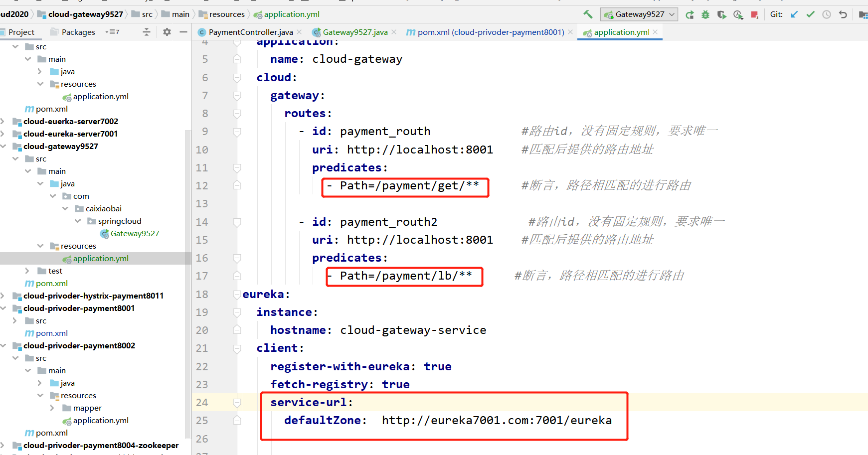Image resolution: width=868 pixels, height=455 pixels.
Task: Expand the test folder under cloud-gateway9527
Action: (27, 271)
